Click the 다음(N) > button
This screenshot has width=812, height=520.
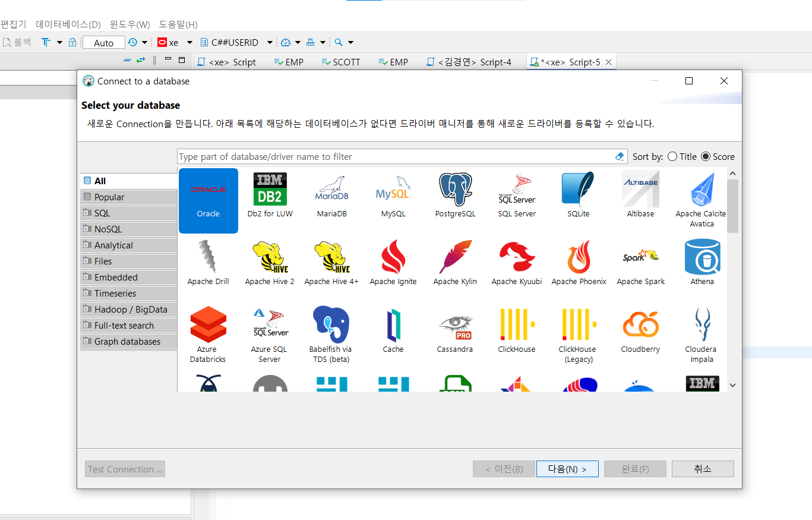click(x=567, y=469)
